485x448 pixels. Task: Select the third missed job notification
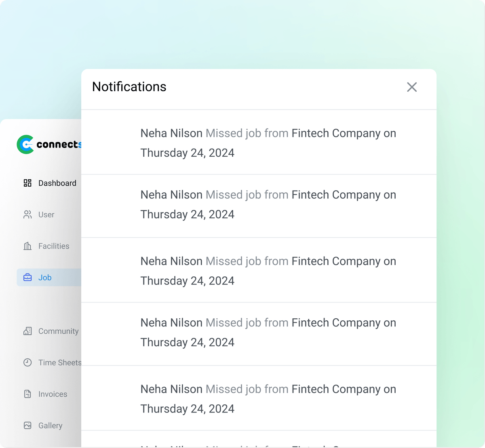(259, 270)
